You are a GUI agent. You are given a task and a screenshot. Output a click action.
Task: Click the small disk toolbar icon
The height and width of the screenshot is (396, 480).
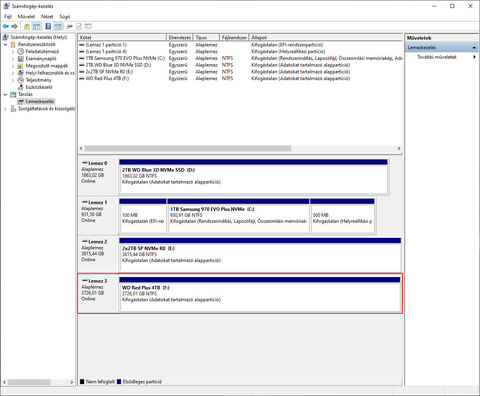click(70, 26)
